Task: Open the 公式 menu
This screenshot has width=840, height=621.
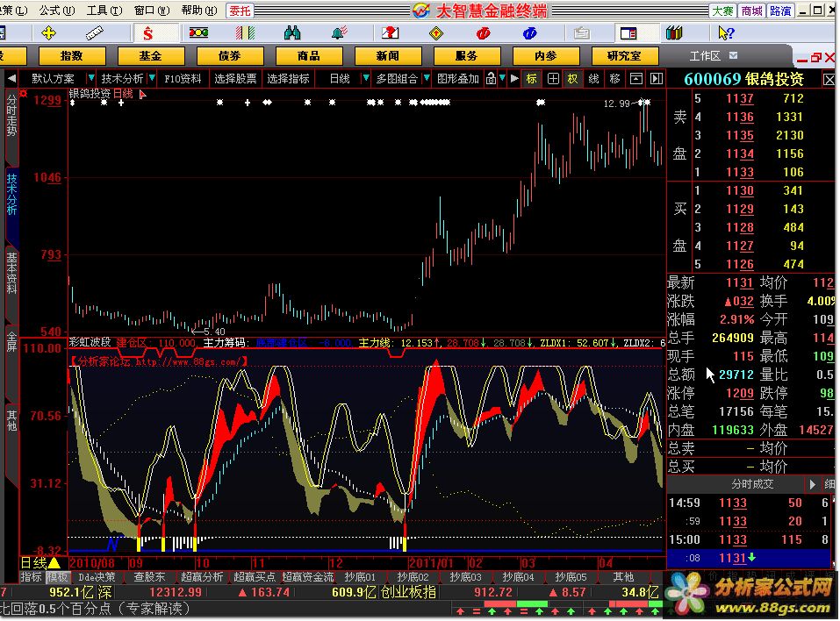Action: 57,11
